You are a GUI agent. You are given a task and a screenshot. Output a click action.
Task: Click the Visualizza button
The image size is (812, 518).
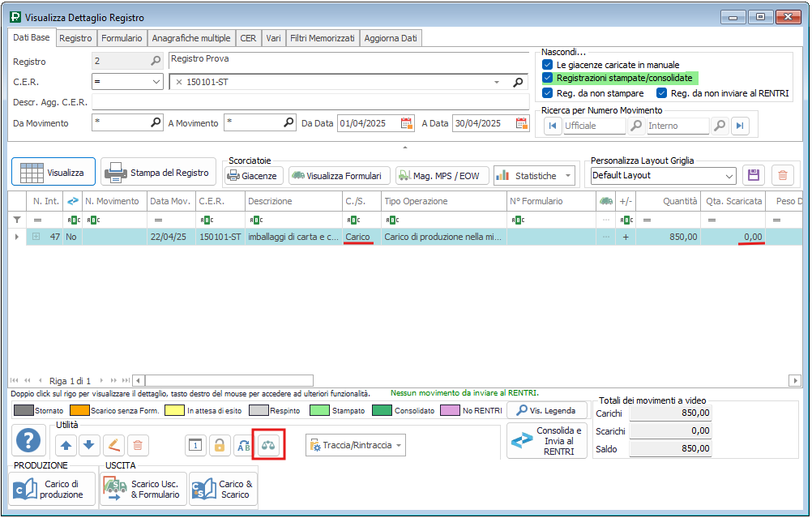point(53,173)
